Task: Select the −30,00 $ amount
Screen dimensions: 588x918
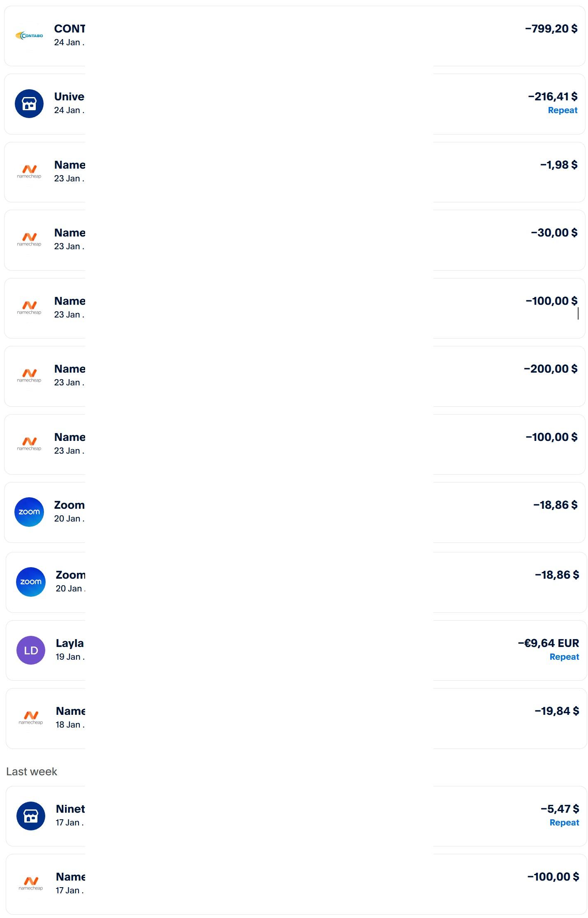Action: [554, 233]
